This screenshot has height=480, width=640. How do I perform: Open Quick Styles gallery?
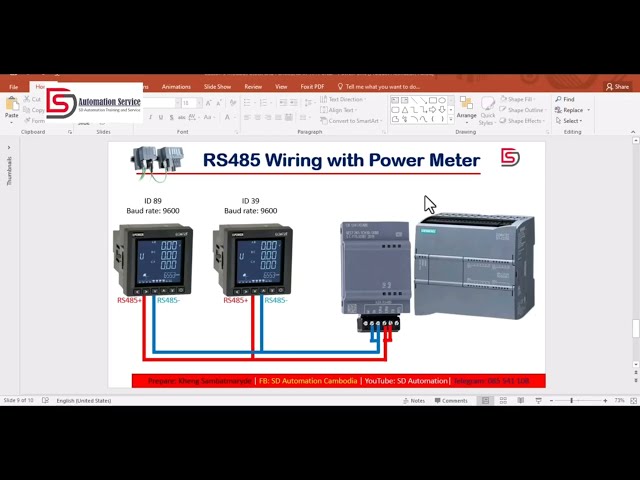487,111
